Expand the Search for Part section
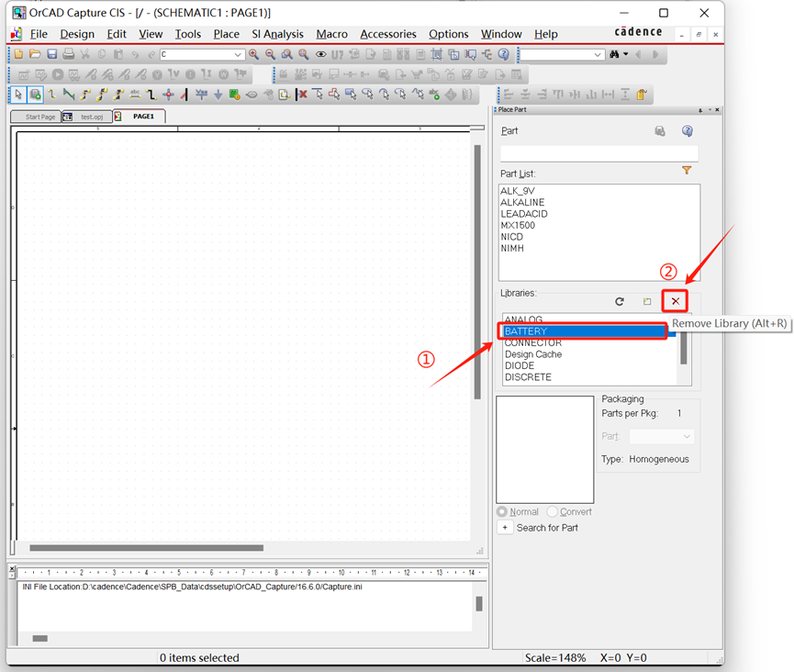The image size is (794, 672). (x=505, y=527)
